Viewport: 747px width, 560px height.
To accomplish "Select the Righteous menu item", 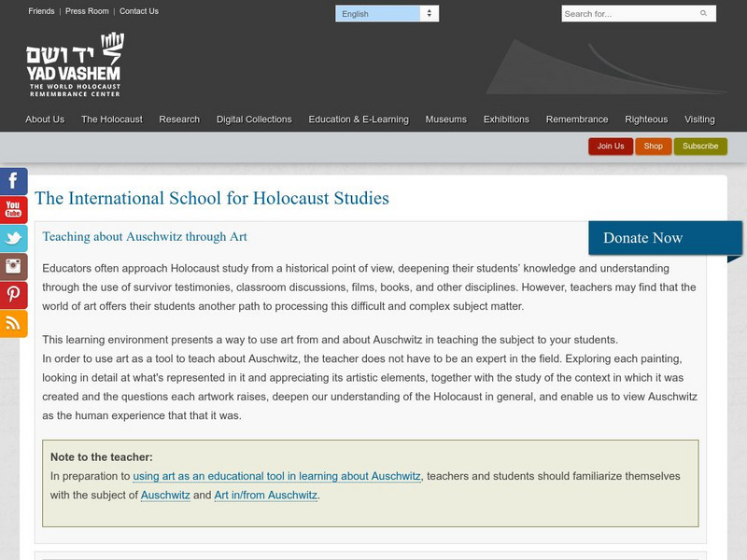I will click(x=646, y=119).
